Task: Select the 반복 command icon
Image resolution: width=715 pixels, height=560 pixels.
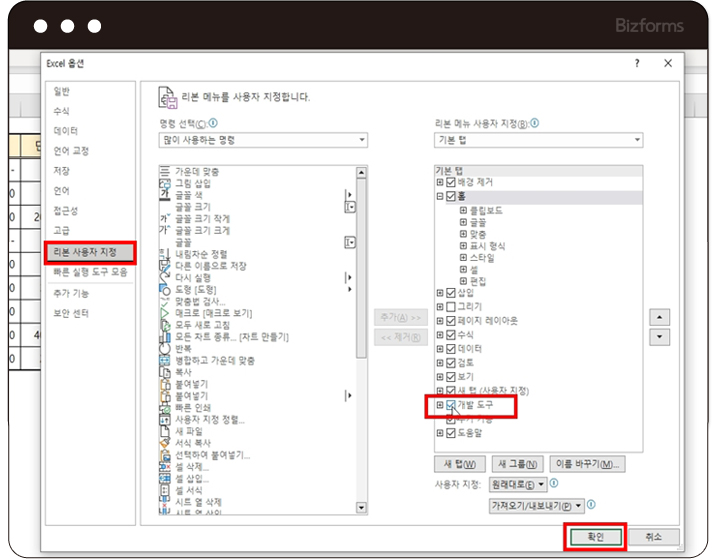Action: point(165,349)
